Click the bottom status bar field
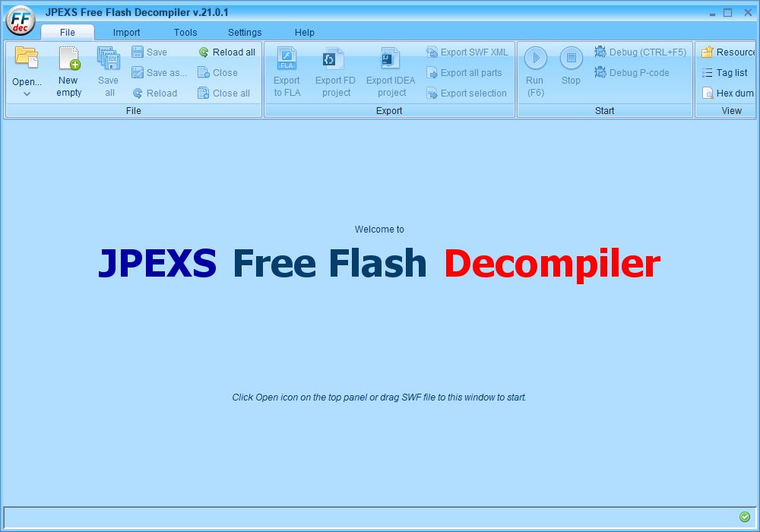The width and height of the screenshot is (760, 532). click(379, 517)
